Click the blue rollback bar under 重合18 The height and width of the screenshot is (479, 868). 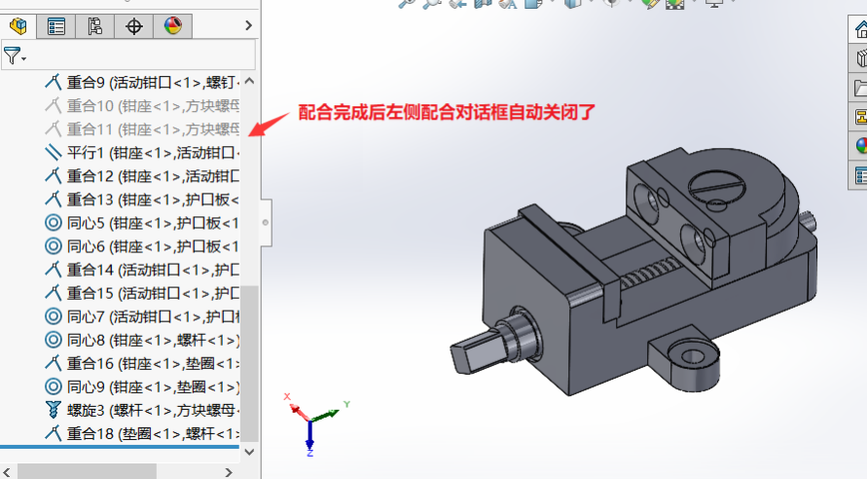tap(120, 446)
